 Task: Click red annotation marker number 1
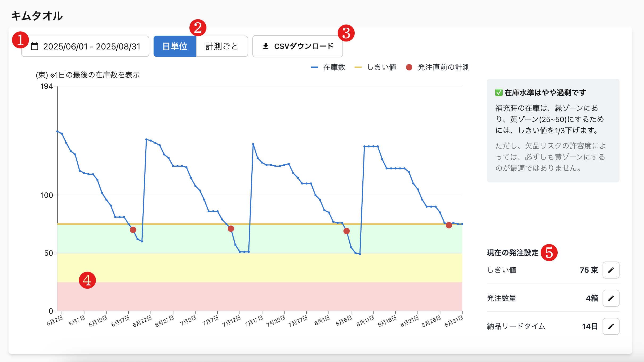tap(20, 40)
